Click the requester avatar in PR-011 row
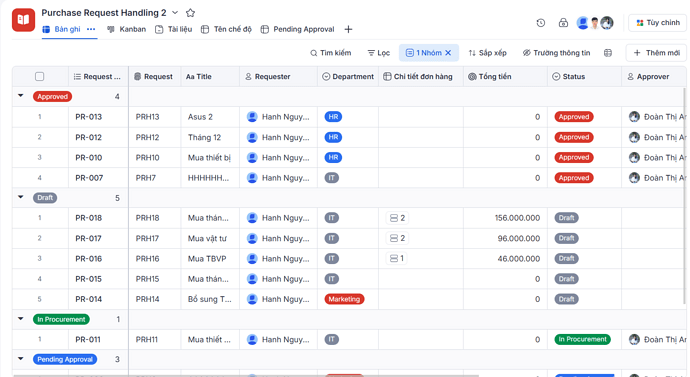The image size is (690, 377). 252,339
